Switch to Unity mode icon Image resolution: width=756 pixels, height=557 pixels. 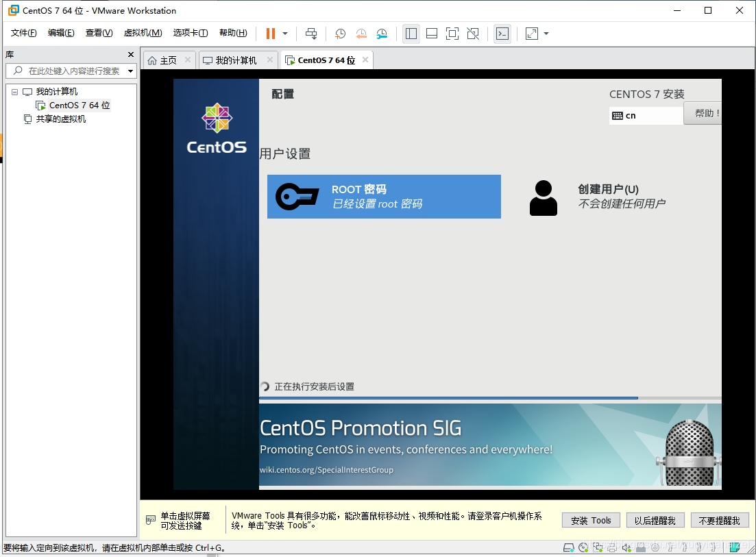[x=473, y=34]
